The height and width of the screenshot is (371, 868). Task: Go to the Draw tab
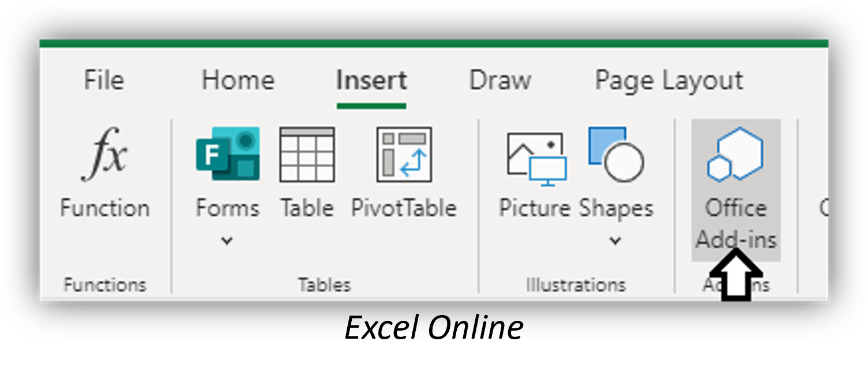(x=500, y=80)
